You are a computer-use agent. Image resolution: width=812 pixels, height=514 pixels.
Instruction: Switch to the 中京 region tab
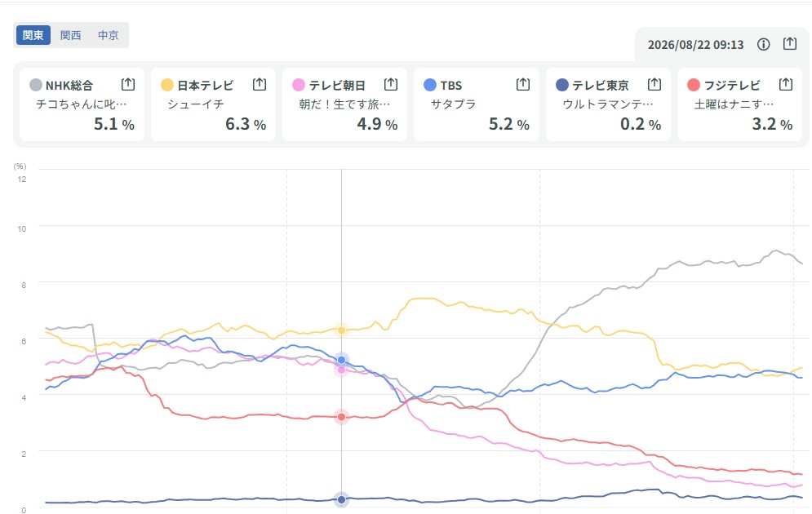(109, 35)
